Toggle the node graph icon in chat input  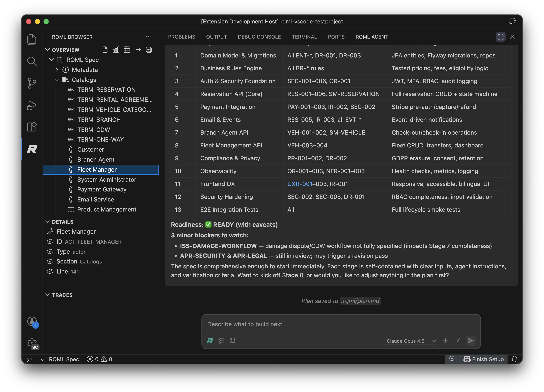point(232,341)
